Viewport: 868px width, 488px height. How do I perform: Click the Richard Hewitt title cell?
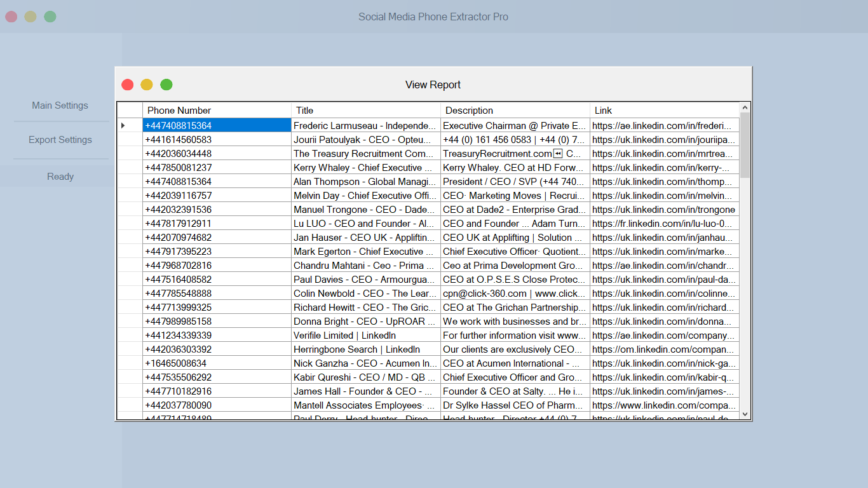(366, 308)
